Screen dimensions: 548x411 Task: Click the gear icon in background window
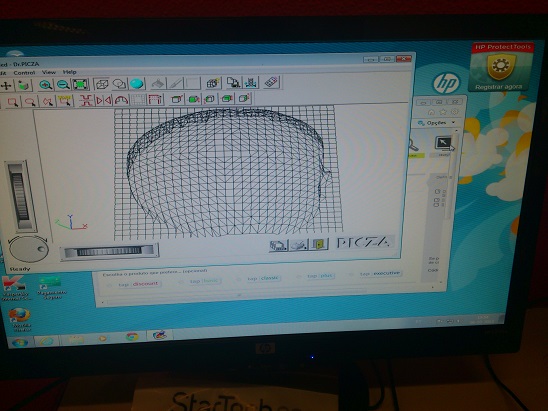pos(455,111)
